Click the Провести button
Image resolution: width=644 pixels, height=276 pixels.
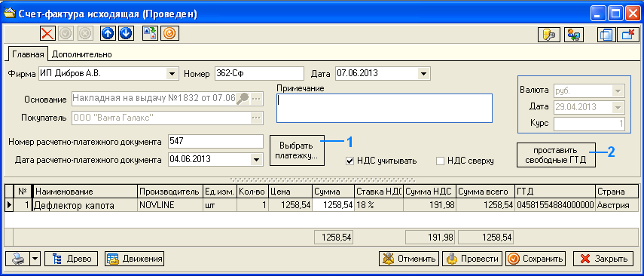coord(472,259)
